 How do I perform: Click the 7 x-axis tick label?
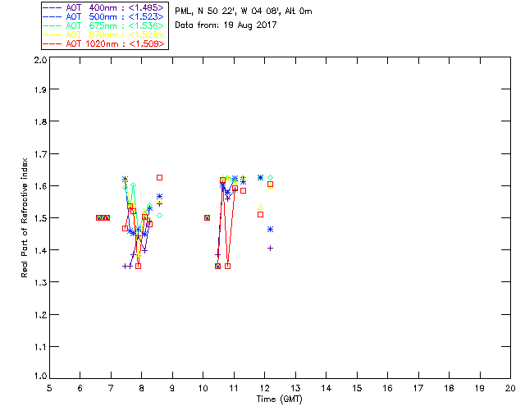click(111, 388)
